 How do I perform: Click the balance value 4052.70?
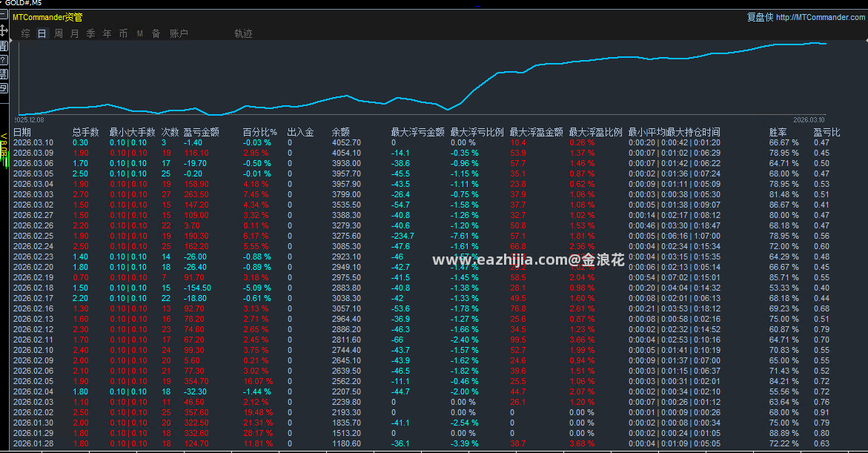pos(346,142)
